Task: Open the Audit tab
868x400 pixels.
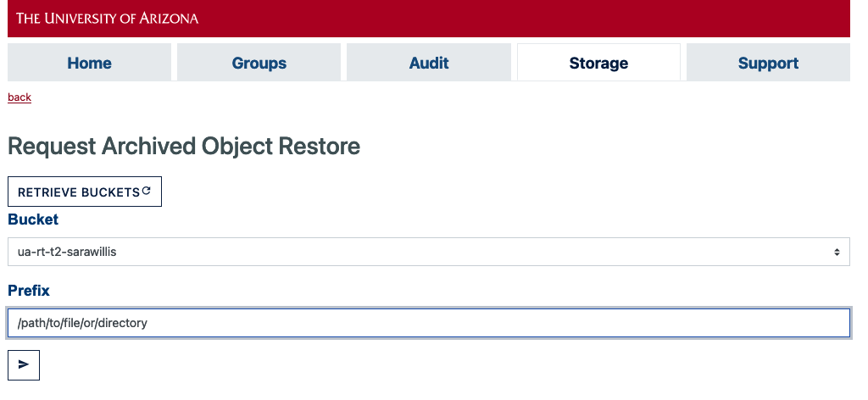Action: pos(429,63)
